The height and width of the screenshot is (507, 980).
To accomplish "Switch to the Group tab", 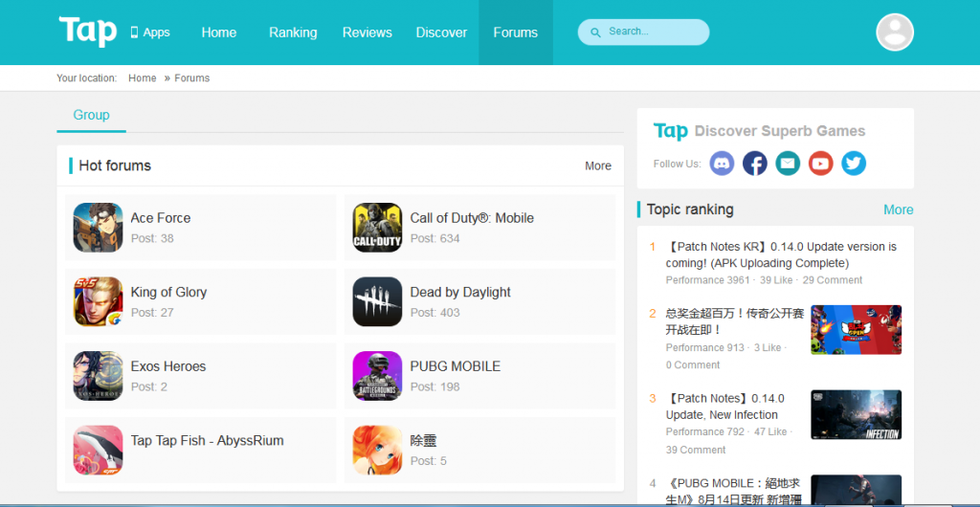I will (x=91, y=116).
